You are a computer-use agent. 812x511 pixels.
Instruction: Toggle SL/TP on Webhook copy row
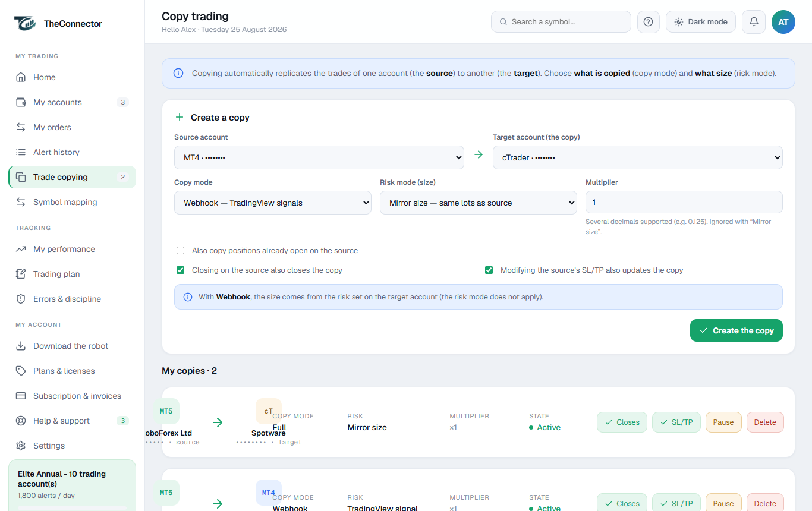(x=676, y=503)
